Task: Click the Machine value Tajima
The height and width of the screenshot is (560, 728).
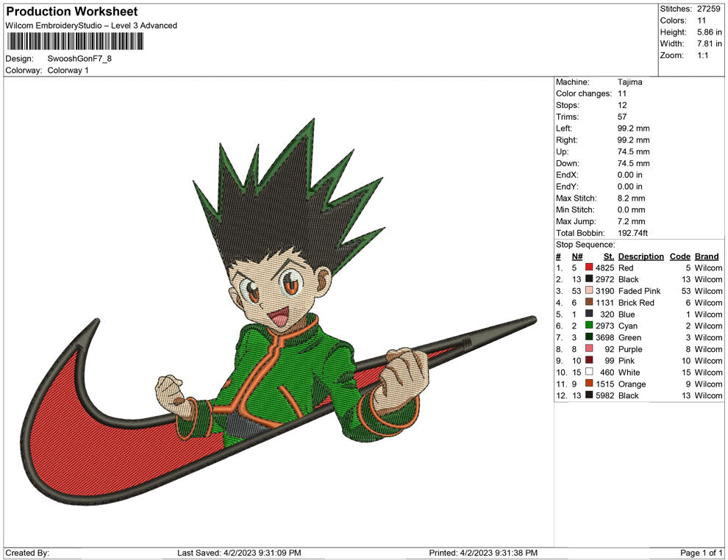Action: (629, 82)
